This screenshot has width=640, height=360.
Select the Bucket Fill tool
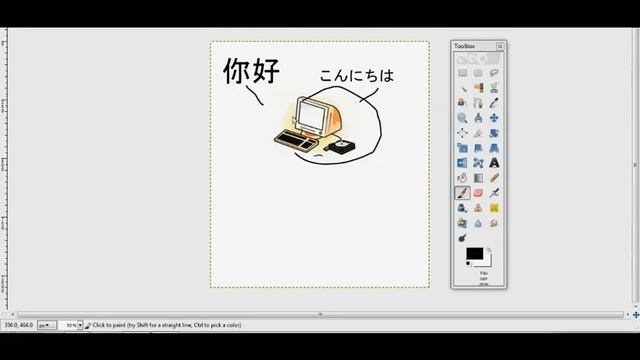[x=462, y=178]
